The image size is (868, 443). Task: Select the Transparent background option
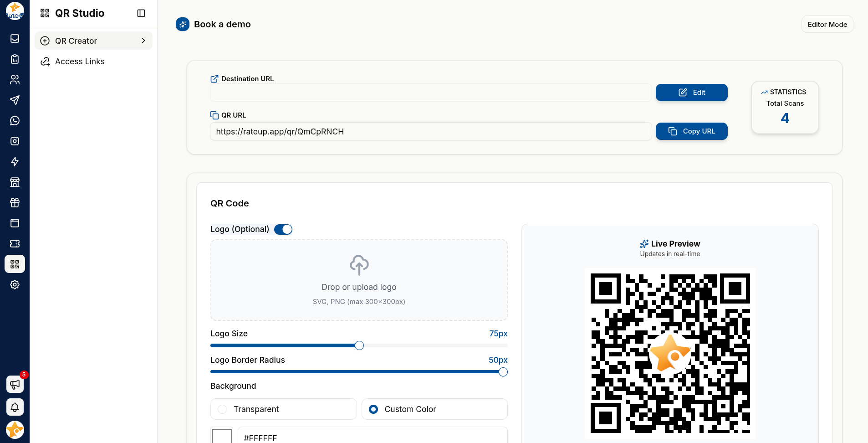pos(283,409)
